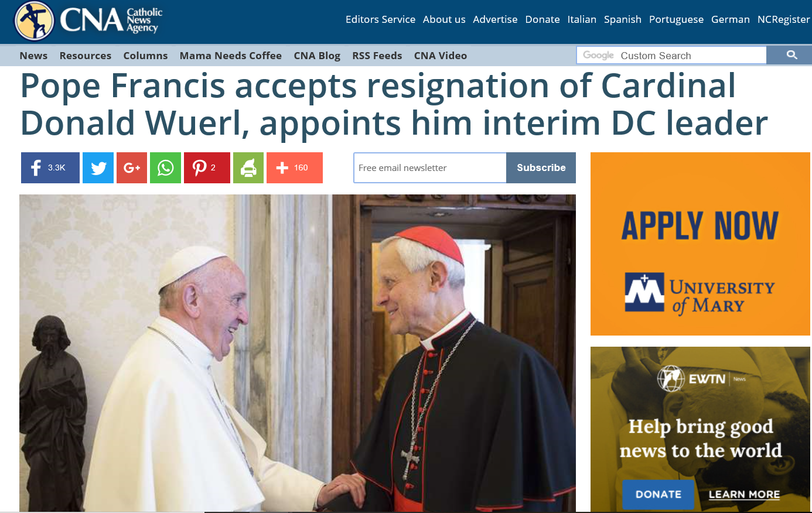
Task: Click the Google Custom Search box
Action: coord(672,55)
